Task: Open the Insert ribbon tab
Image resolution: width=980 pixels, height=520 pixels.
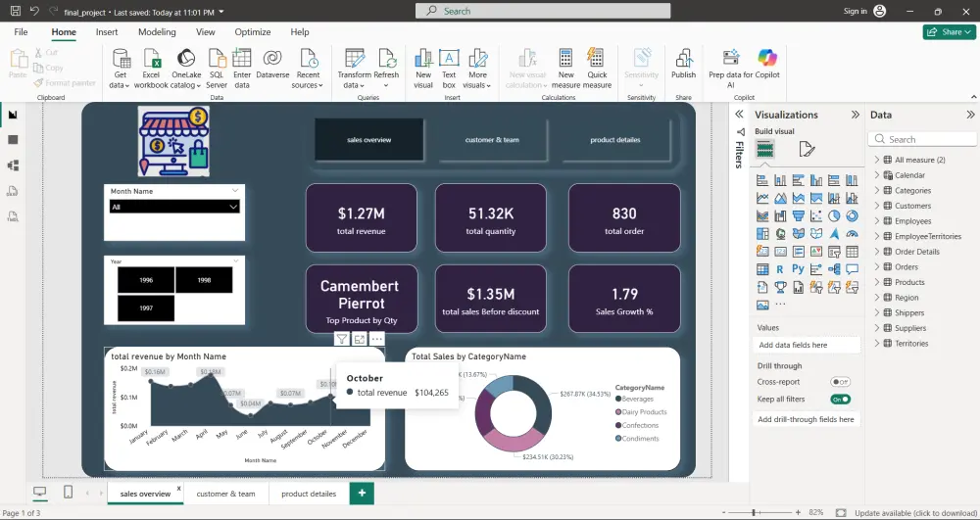Action: (107, 32)
